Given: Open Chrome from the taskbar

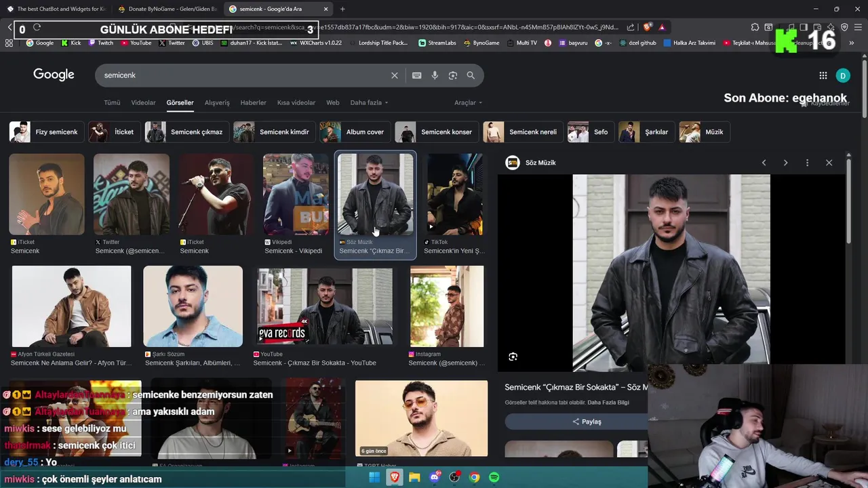Looking at the screenshot, I should [x=474, y=478].
